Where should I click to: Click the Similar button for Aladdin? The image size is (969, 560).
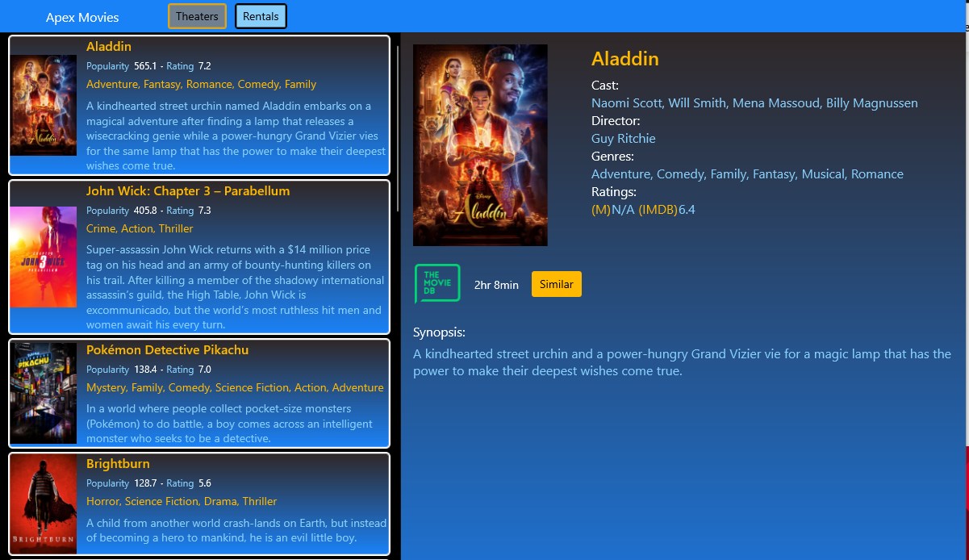click(556, 284)
